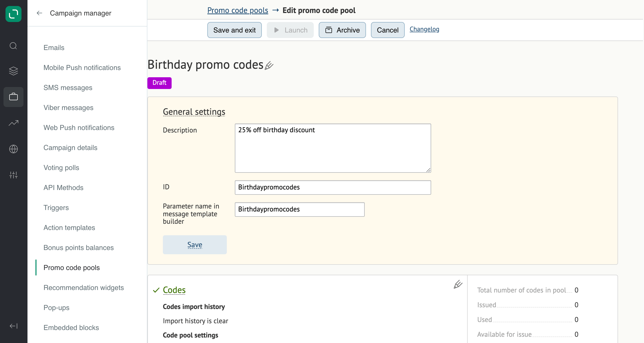Open Web Push notifications
Viewport: 644px width, 343px height.
(79, 127)
